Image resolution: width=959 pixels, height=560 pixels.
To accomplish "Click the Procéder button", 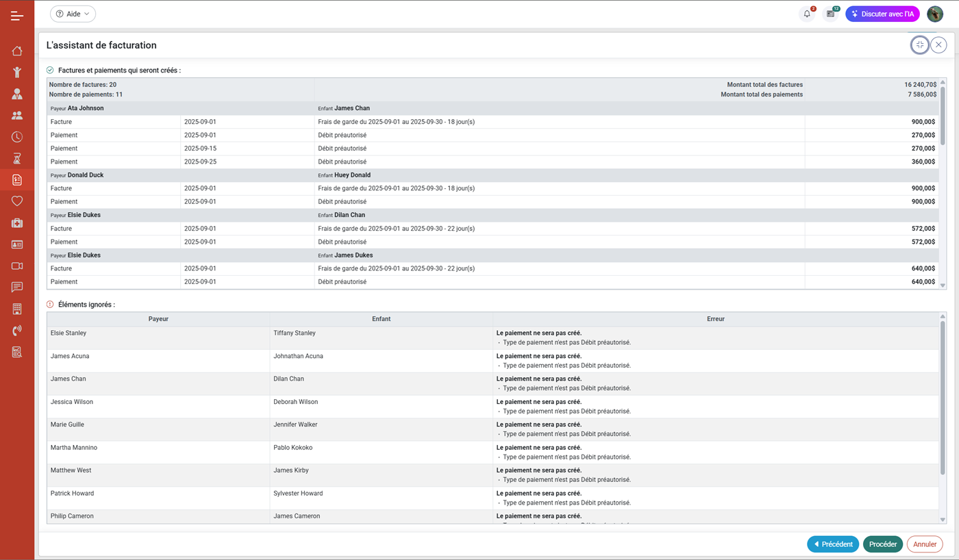I will [x=882, y=544].
